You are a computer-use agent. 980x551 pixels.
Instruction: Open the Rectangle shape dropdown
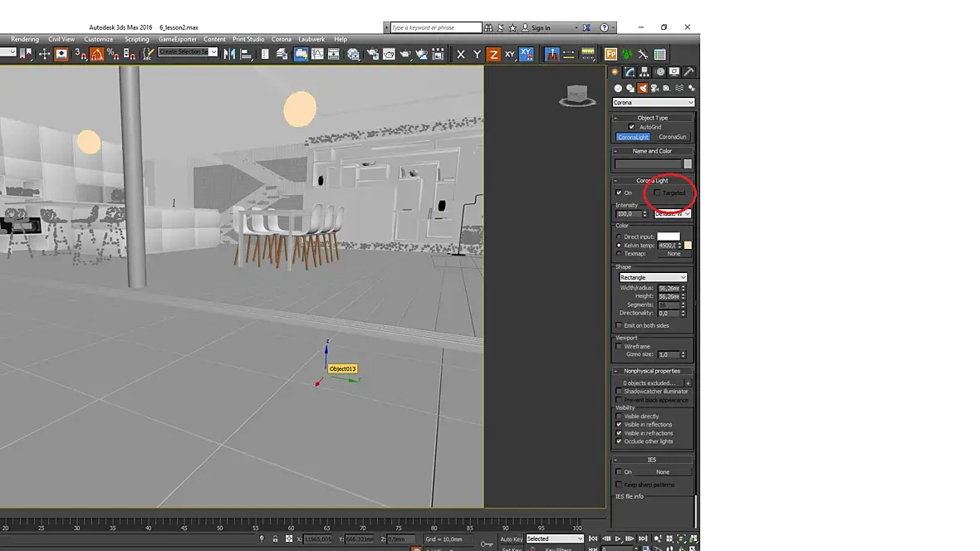[653, 277]
